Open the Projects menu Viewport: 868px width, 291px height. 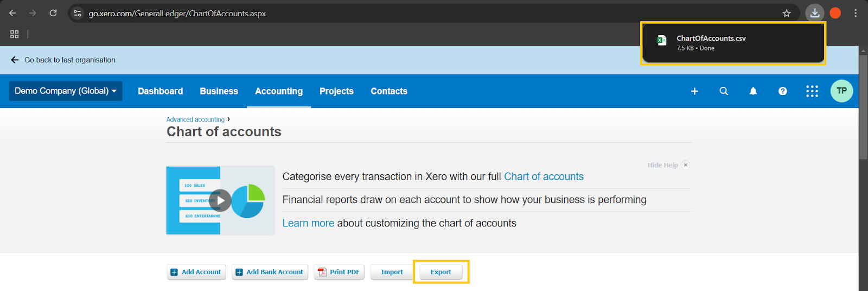[x=336, y=91]
